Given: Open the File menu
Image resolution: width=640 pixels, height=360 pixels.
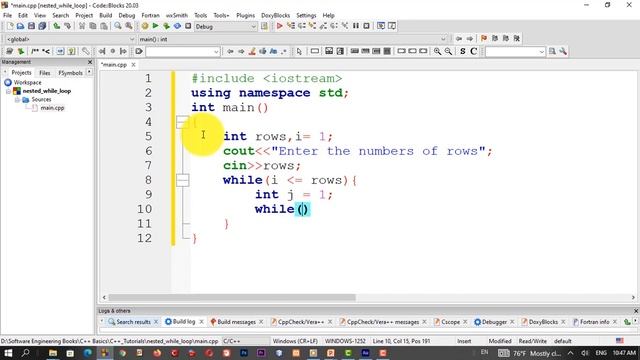Looking at the screenshot, I should tap(7, 16).
